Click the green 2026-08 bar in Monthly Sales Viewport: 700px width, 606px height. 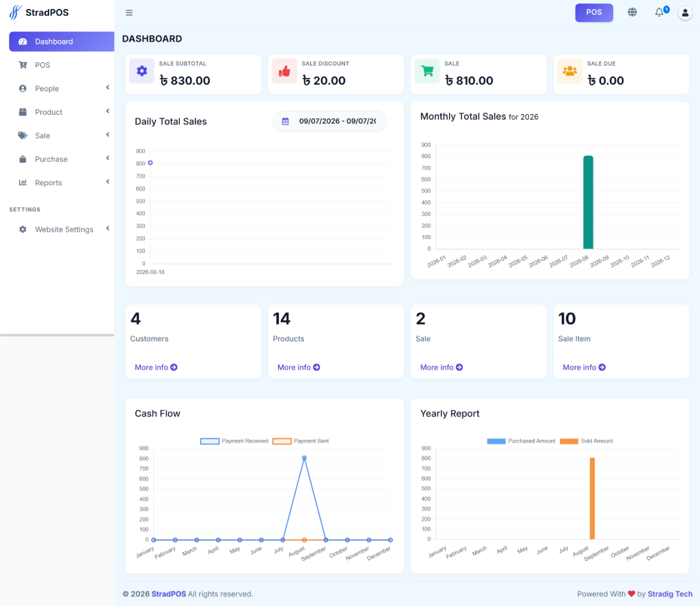(589, 202)
